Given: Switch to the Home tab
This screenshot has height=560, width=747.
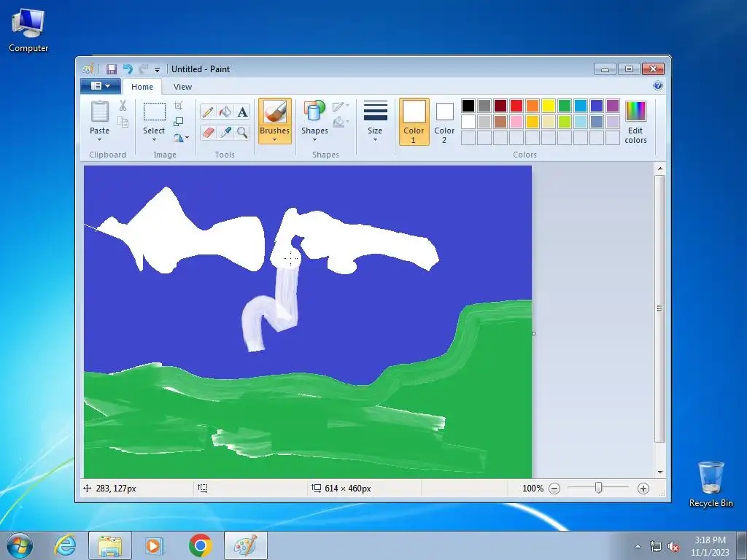Looking at the screenshot, I should [x=142, y=87].
